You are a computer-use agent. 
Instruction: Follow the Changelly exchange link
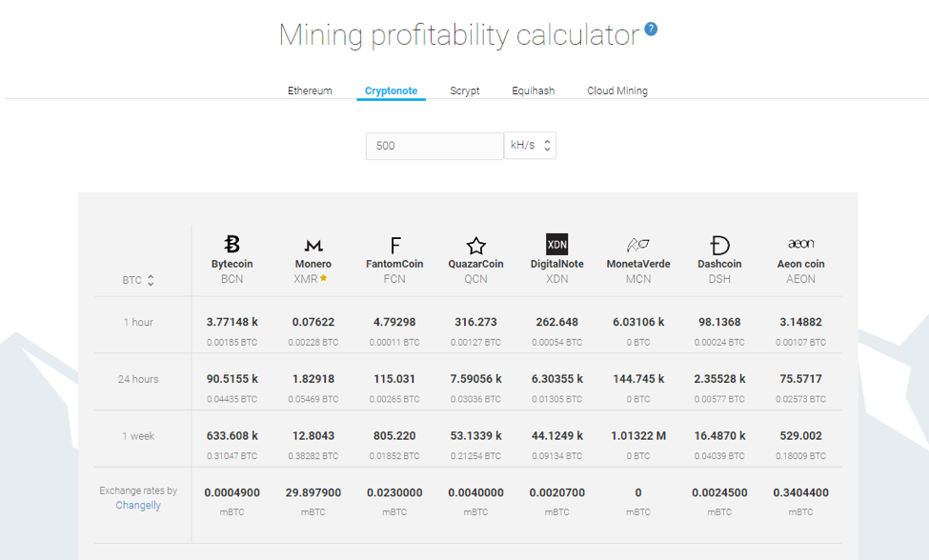coord(138,505)
